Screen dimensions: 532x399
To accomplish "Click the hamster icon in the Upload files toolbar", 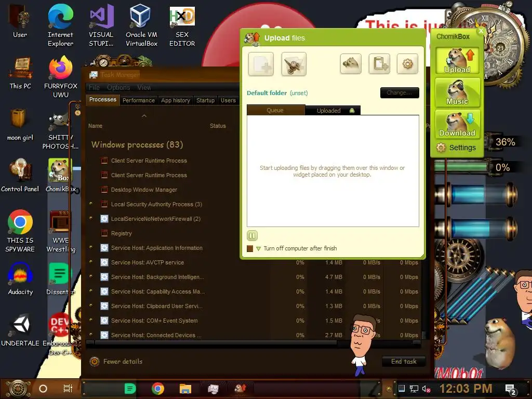I will 351,63.
